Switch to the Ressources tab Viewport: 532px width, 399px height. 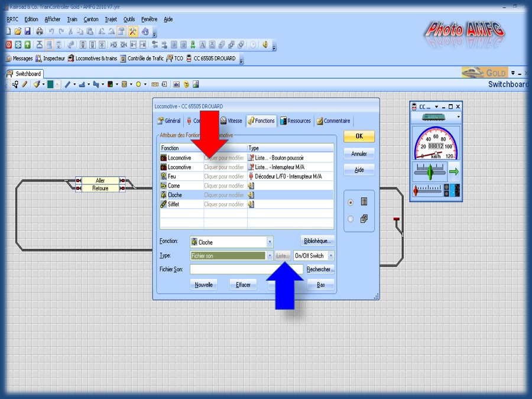pos(295,121)
